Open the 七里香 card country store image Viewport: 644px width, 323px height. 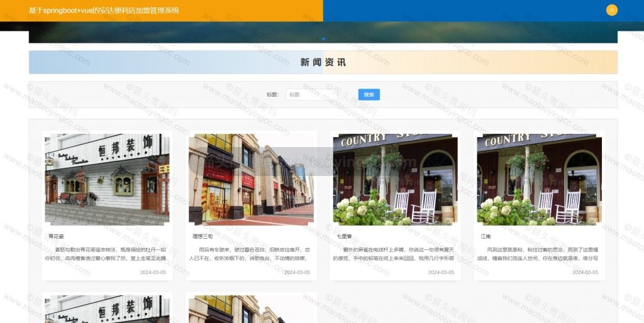coord(395,179)
